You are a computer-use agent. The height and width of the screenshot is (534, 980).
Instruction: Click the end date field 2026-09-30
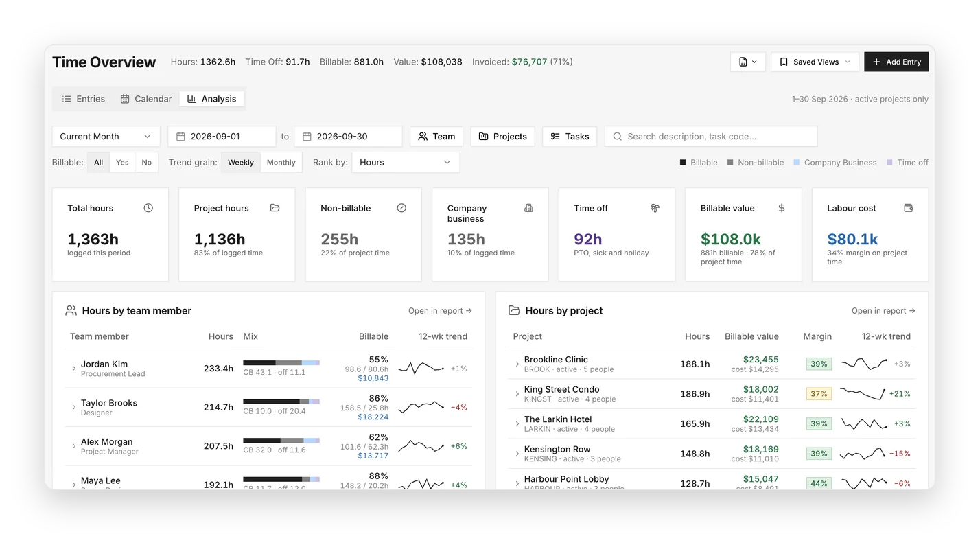point(348,137)
